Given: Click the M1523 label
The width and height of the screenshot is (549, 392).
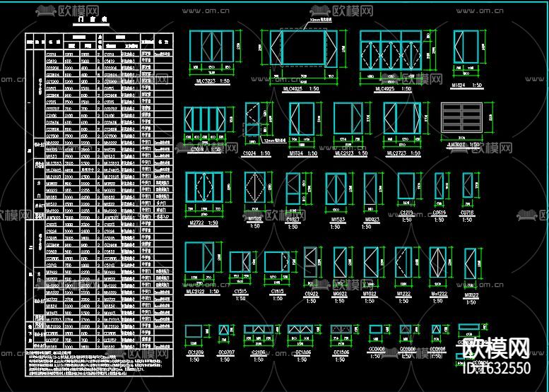Looking at the screenshot, I should point(338,220).
